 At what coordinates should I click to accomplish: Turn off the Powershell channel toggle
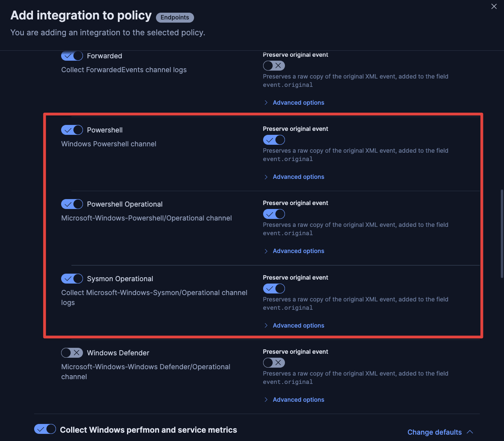72,130
